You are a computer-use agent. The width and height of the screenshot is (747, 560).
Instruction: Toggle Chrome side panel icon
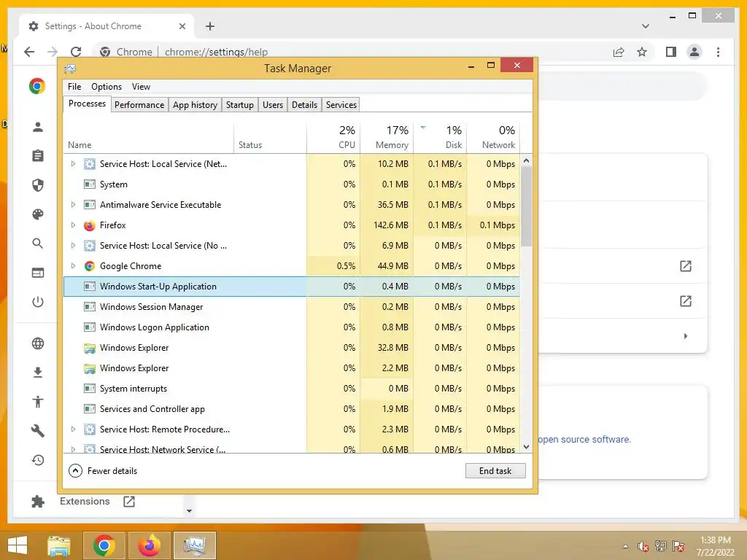coord(671,52)
